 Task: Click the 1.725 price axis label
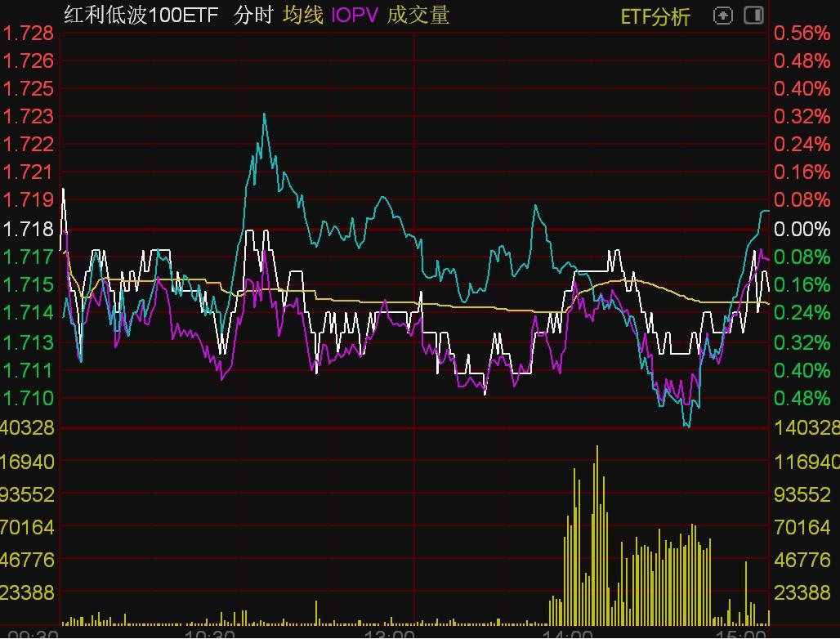click(x=29, y=88)
